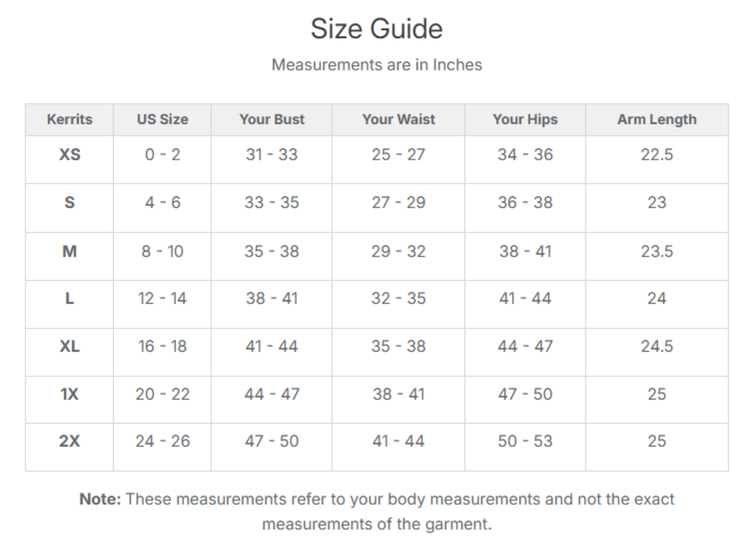The image size is (756, 546).
Task: Click the 8 - 10 US size cell
Action: [x=163, y=251]
